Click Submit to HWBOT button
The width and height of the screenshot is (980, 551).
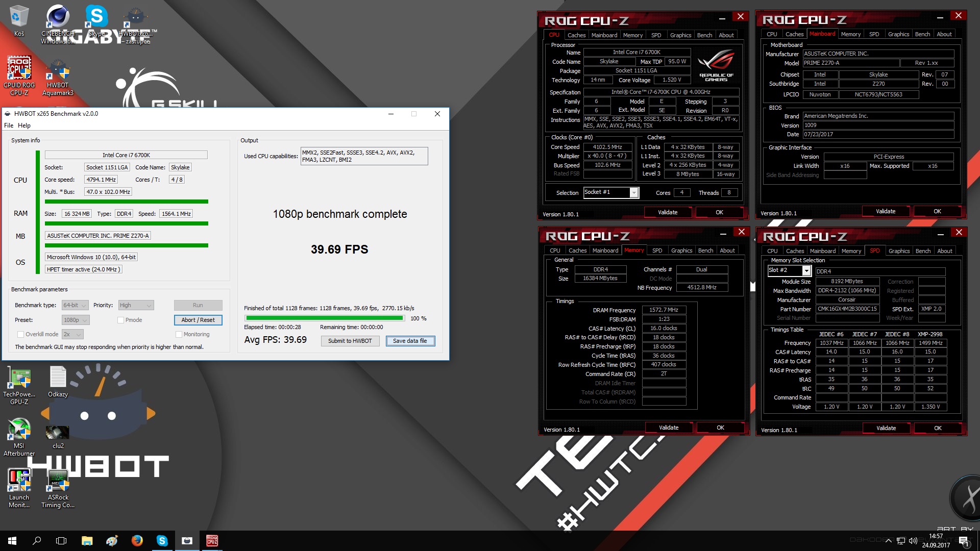coord(350,341)
